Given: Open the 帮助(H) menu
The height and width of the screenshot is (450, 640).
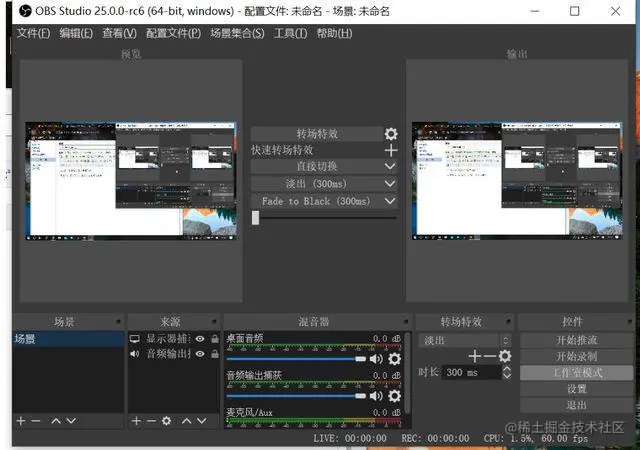Looking at the screenshot, I should tap(334, 33).
